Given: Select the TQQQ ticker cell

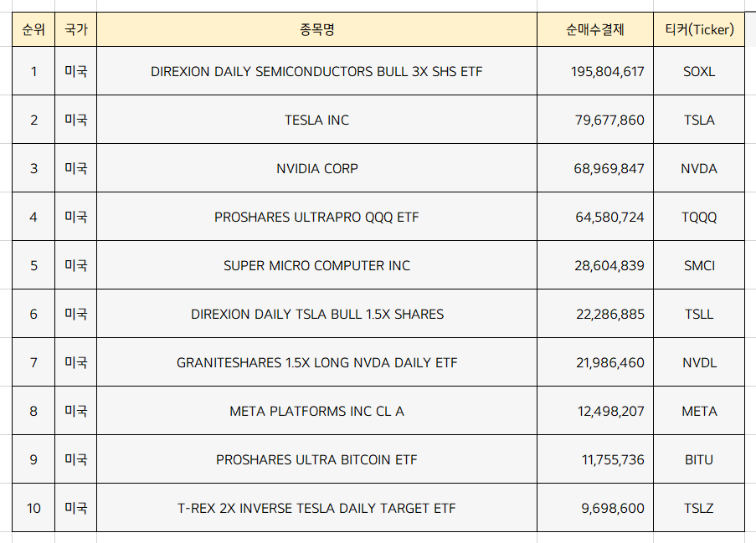Looking at the screenshot, I should point(699,217).
